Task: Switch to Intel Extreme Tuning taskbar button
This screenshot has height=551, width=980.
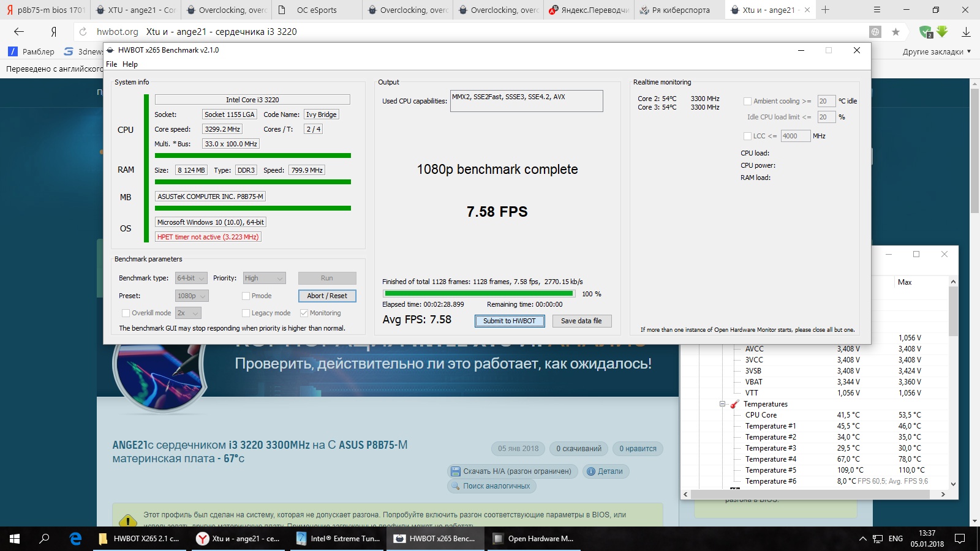Action: [337, 539]
